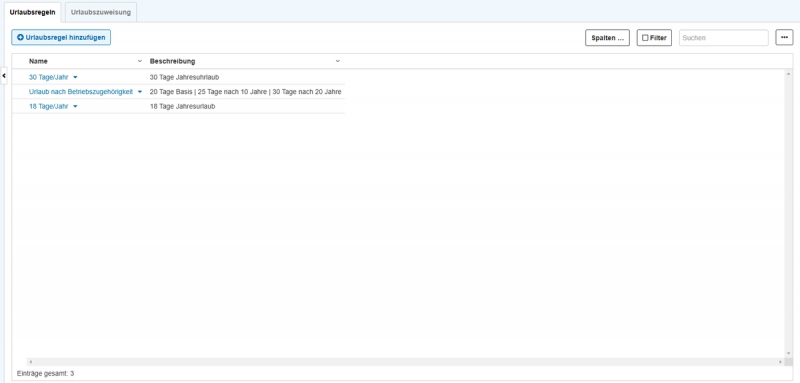Image resolution: width=800 pixels, height=383 pixels.
Task: Open the Spalten column chooser
Action: point(607,38)
